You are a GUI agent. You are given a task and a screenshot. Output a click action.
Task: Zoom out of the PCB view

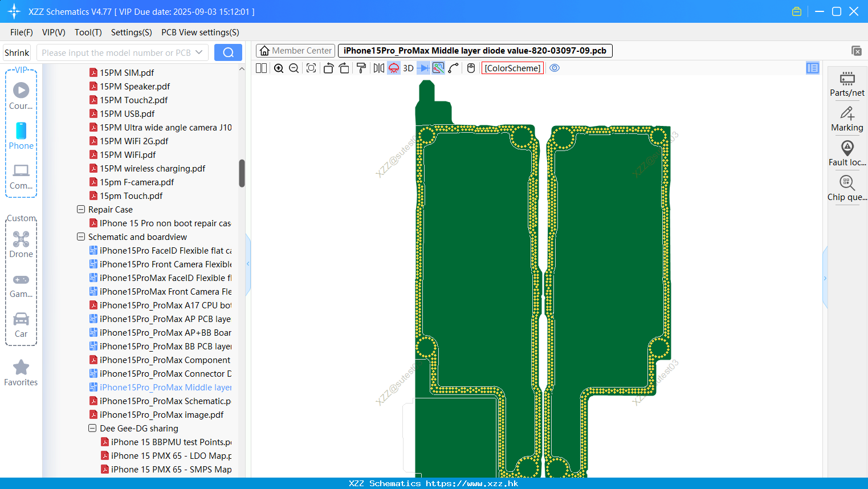tap(294, 68)
